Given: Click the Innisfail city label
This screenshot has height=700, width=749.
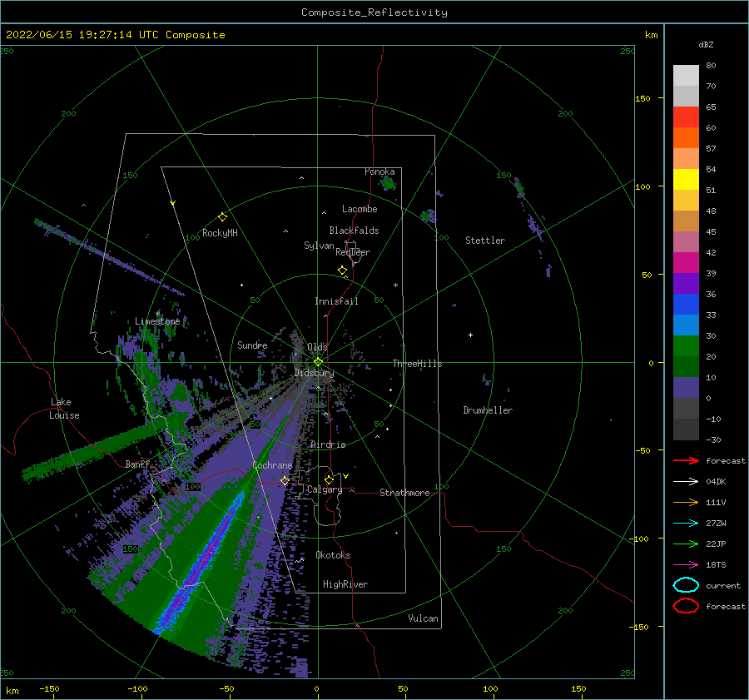Looking at the screenshot, I should coord(336,301).
